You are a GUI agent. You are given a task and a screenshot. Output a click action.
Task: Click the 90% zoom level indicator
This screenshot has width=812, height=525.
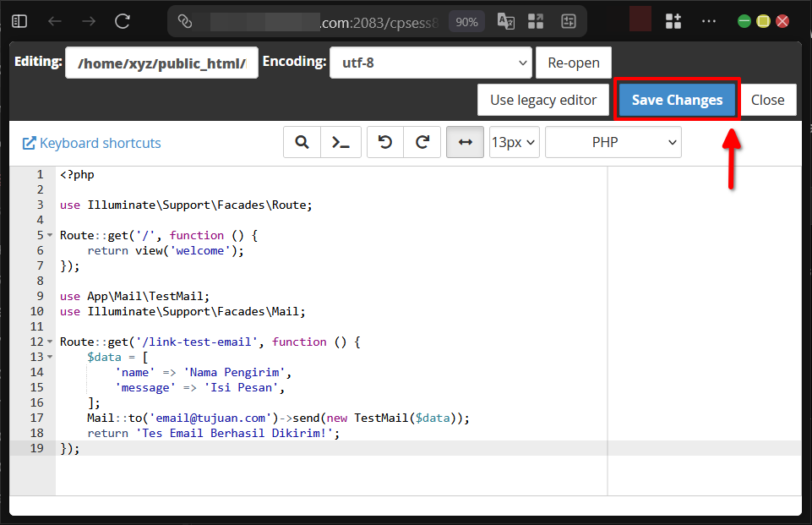(x=466, y=21)
